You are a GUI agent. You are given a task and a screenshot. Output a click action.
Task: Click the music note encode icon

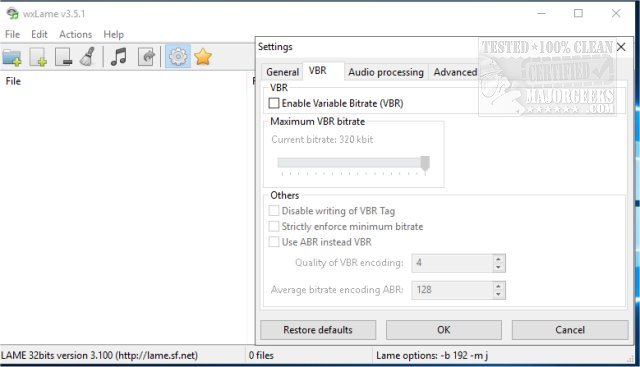119,57
